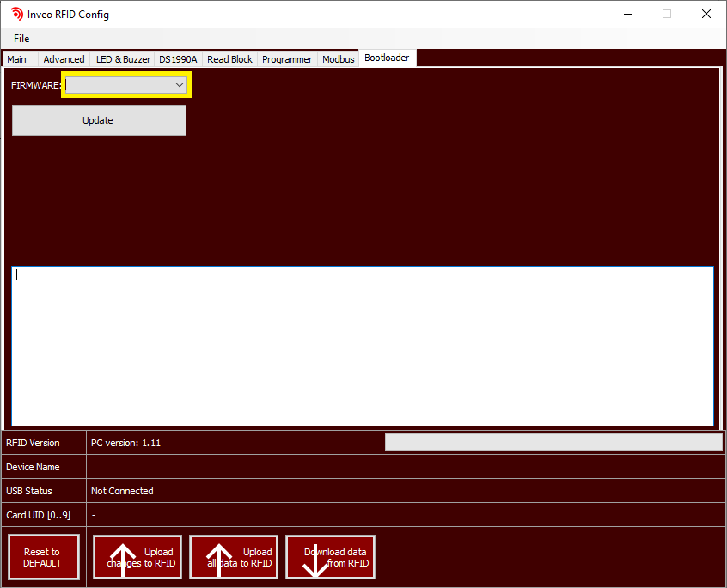727x588 pixels.
Task: Minimize the Inveo RFID Config window
Action: pos(627,14)
